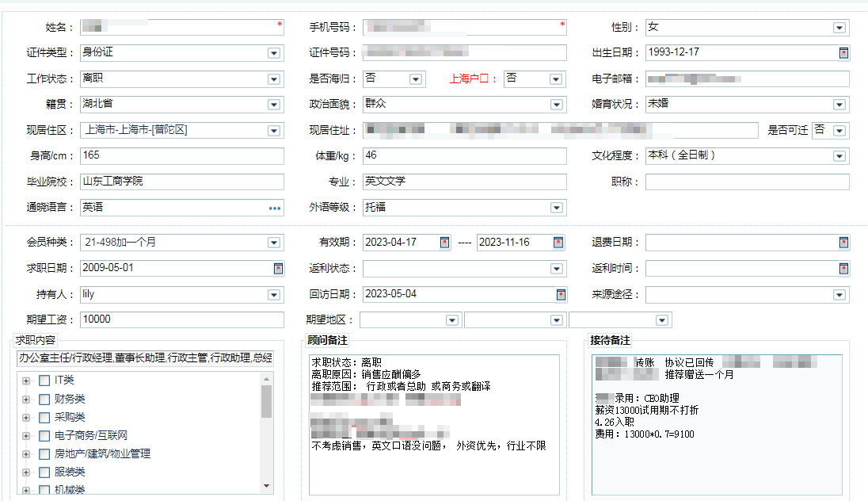Expand the 电子商务/互联网 tree node

click(x=26, y=436)
